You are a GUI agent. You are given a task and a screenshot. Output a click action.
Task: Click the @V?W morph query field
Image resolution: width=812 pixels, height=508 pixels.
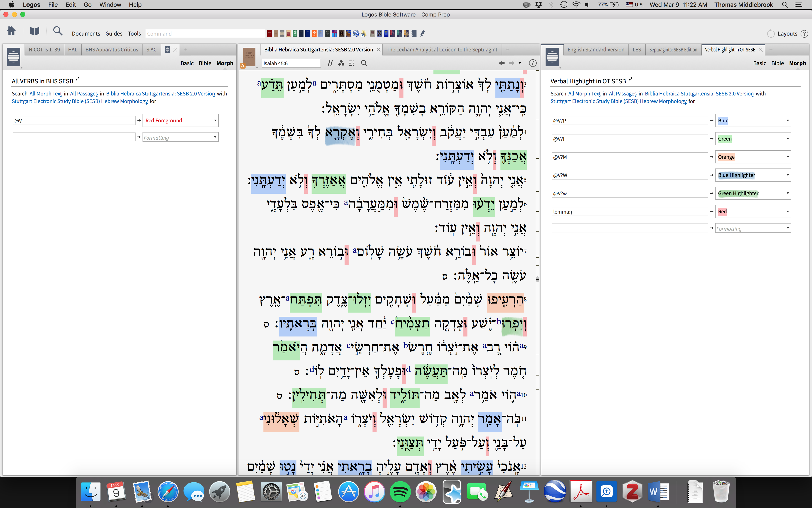pos(630,175)
